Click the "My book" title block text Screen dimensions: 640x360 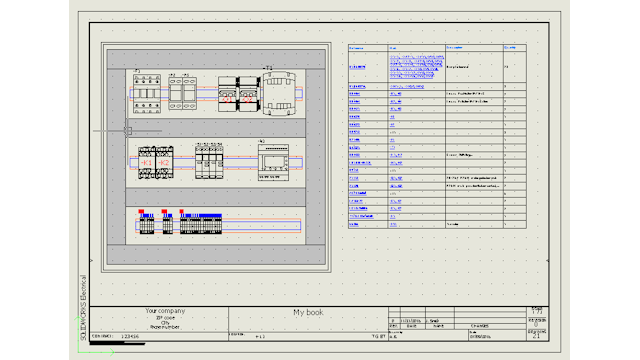308,312
